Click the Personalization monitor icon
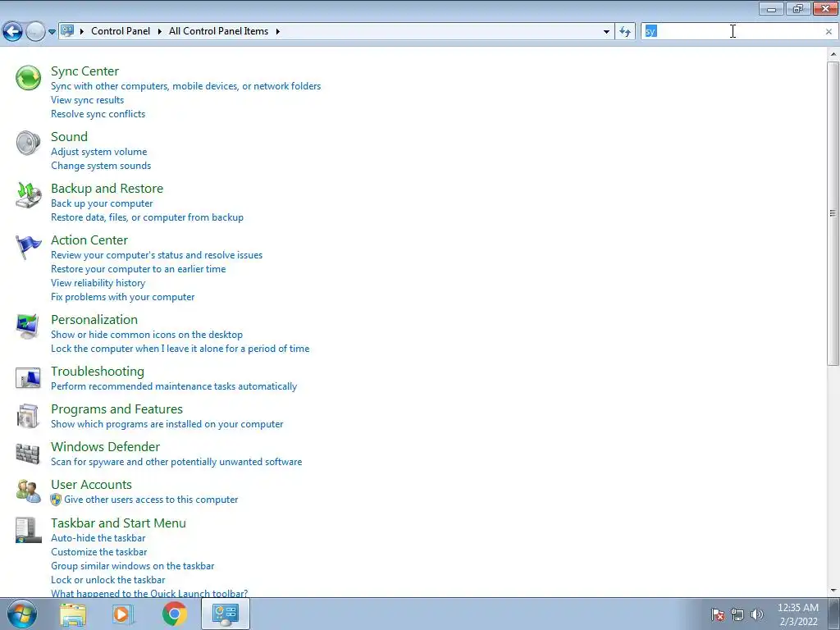 point(28,326)
